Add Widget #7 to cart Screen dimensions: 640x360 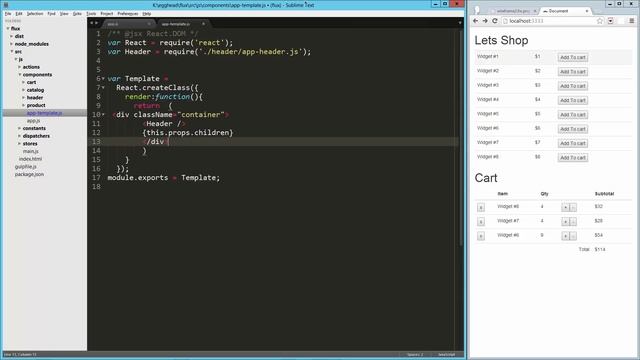pyautogui.click(x=573, y=143)
